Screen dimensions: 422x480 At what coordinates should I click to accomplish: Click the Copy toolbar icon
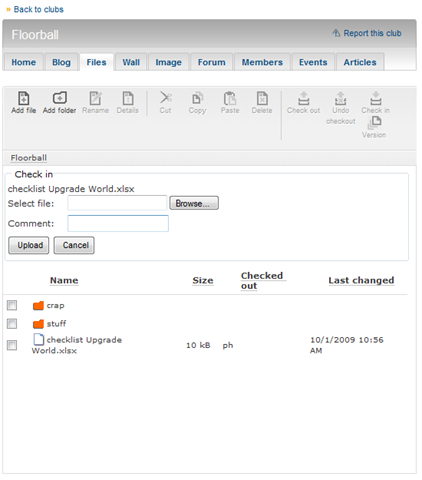coord(197,98)
